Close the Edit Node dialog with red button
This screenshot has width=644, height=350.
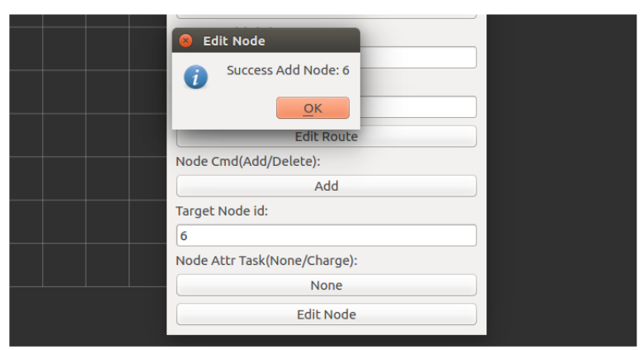[x=186, y=40]
